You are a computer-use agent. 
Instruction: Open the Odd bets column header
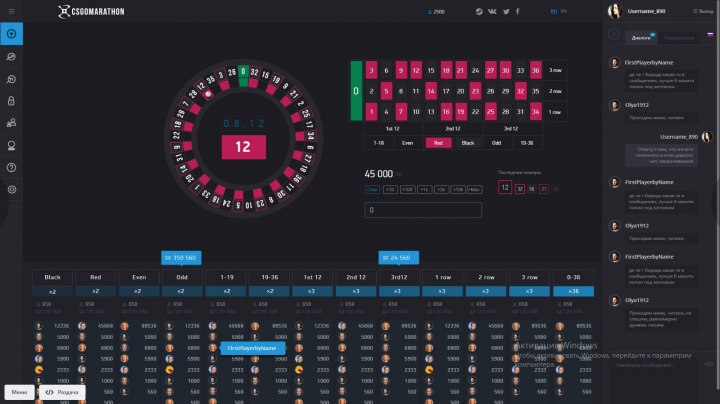(x=182, y=277)
